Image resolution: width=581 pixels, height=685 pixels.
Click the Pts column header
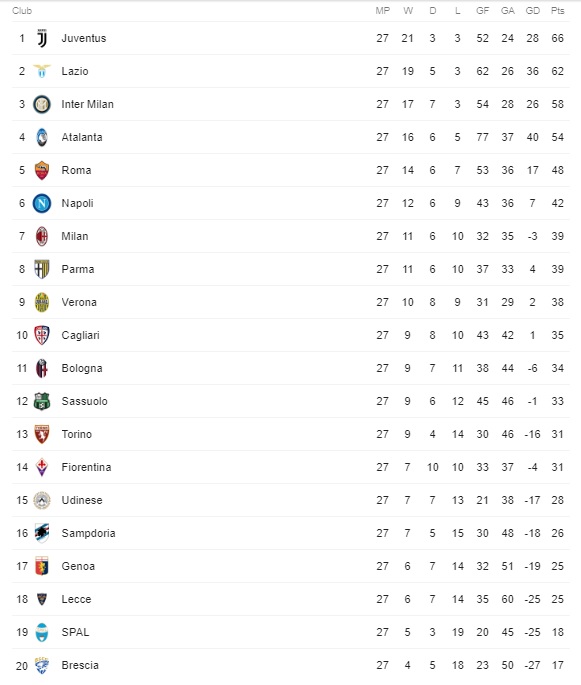(557, 10)
